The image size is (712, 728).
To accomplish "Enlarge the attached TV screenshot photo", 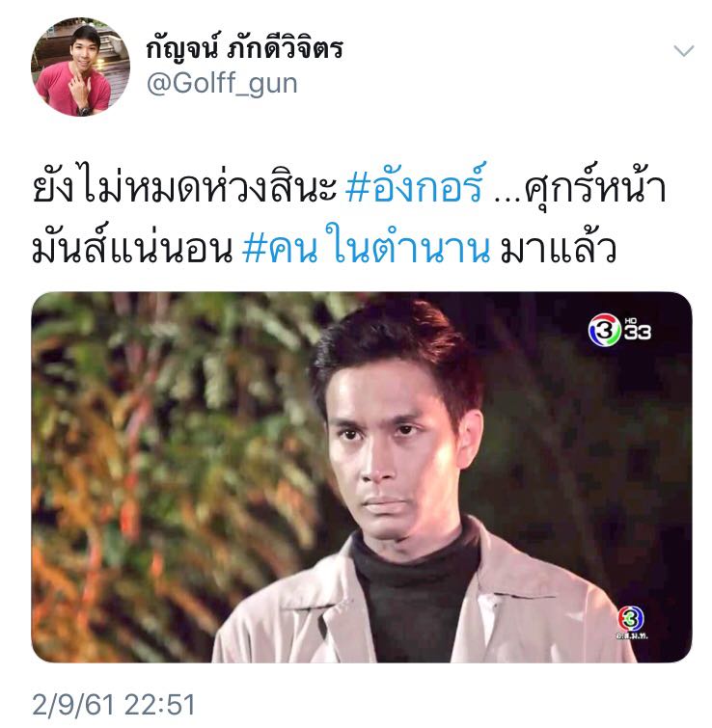I will [x=362, y=477].
